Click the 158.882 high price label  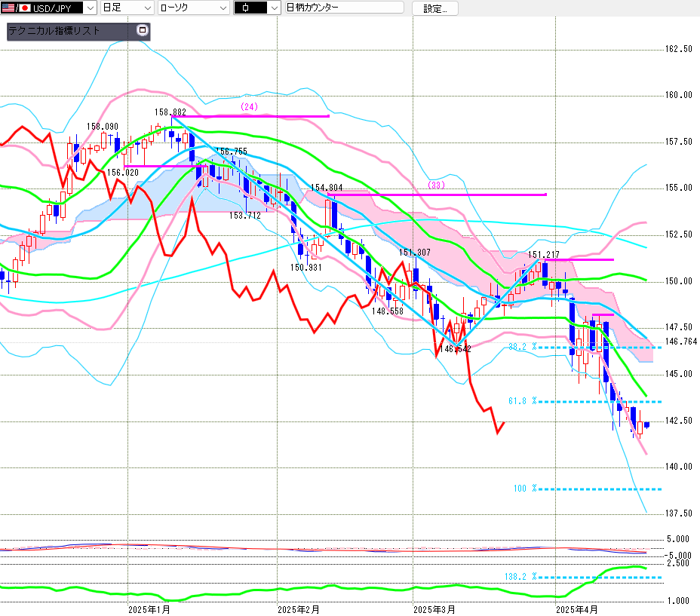[x=170, y=112]
